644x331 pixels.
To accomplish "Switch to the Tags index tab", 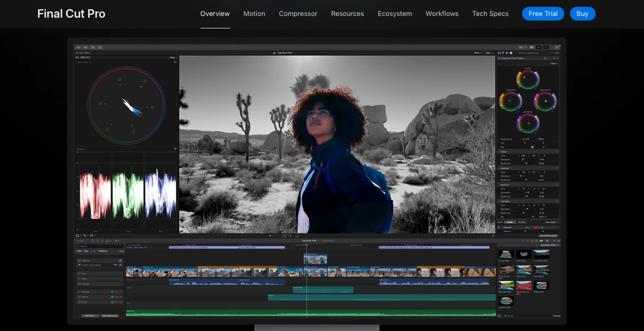I will pyautogui.click(x=86, y=251).
